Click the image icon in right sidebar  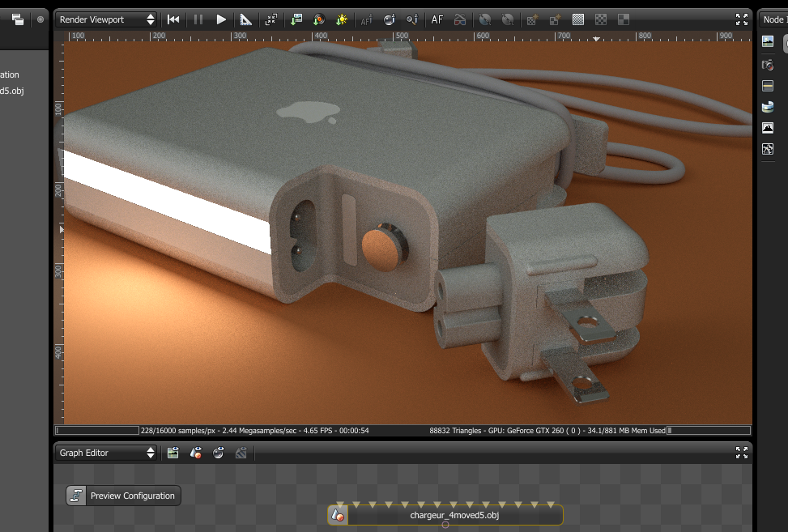tap(768, 41)
